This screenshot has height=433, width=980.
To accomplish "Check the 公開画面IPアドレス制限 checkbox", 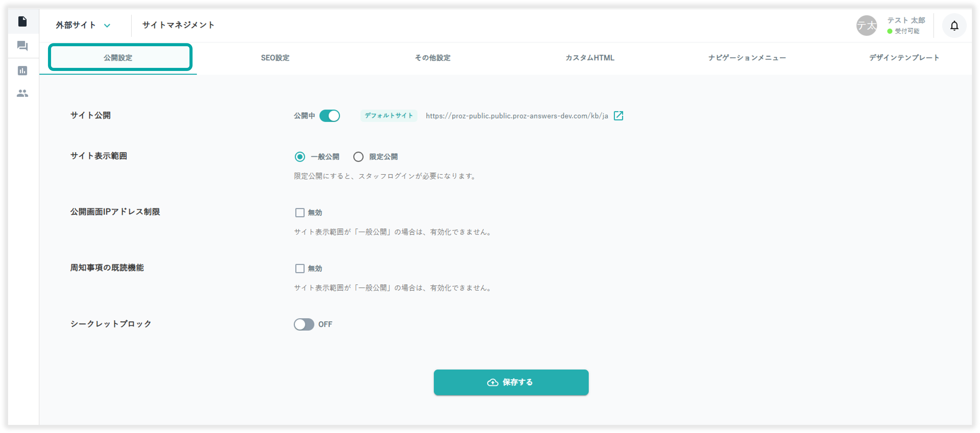I will (300, 213).
